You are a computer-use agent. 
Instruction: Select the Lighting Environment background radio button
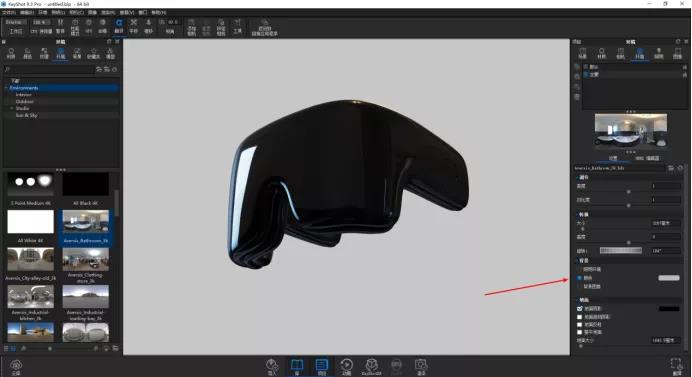[x=579, y=269]
